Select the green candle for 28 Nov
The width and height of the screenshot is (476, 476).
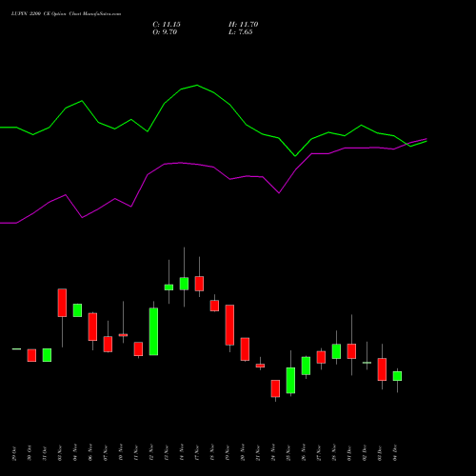336,351
